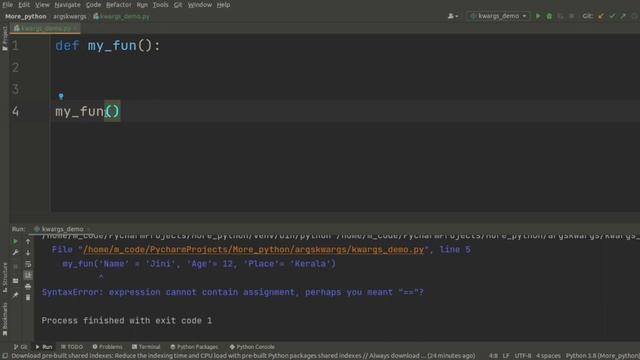640x360 pixels.
Task: Click the Git Update Project arrow icon
Action: pos(601,16)
